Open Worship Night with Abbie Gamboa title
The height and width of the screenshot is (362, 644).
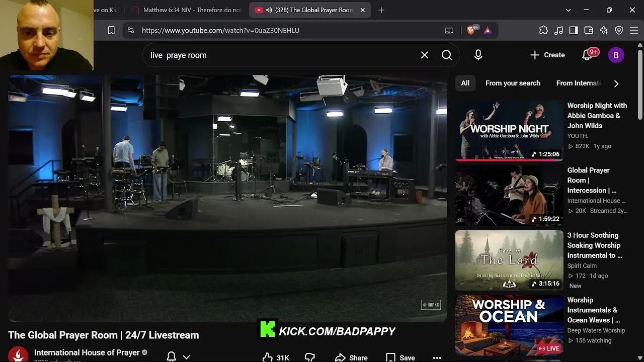(597, 116)
